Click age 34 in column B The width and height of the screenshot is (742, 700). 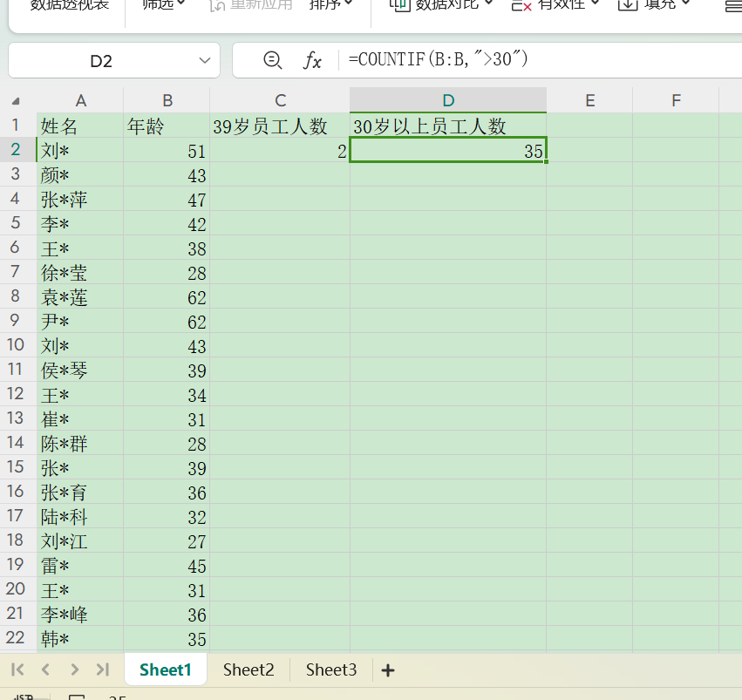(x=197, y=396)
